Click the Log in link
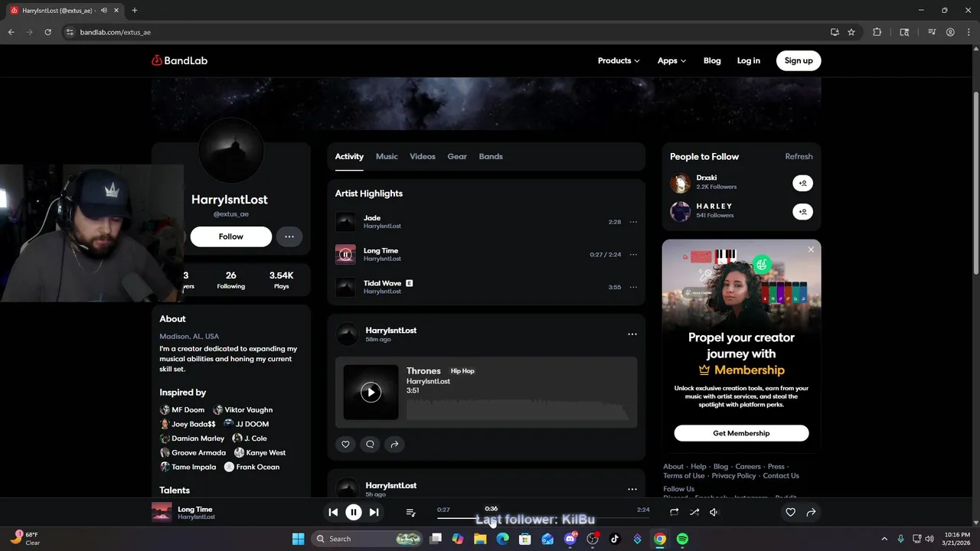980x551 pixels. [748, 60]
